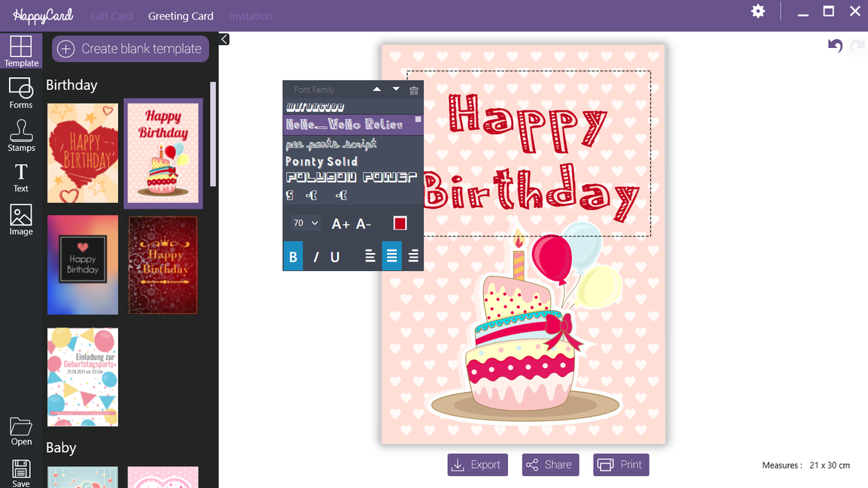The height and width of the screenshot is (488, 868).
Task: Select the Polygon Power font
Action: 352,177
